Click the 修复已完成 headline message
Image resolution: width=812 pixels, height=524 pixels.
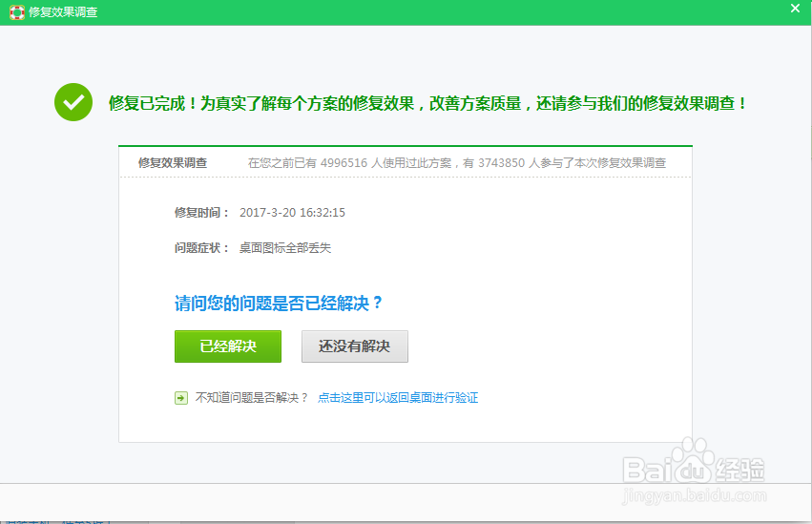tap(427, 103)
